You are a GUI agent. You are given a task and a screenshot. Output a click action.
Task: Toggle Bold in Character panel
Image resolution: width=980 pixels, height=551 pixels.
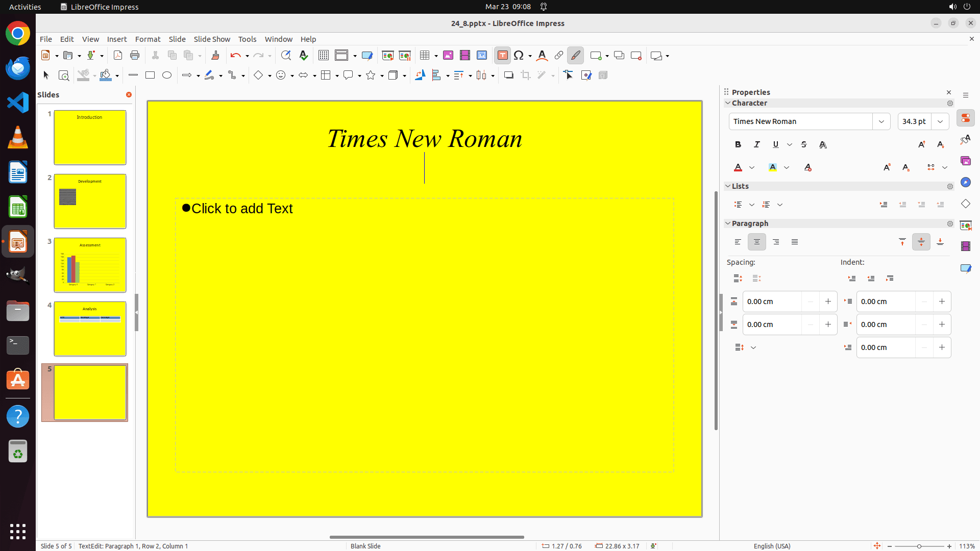tap(738, 144)
